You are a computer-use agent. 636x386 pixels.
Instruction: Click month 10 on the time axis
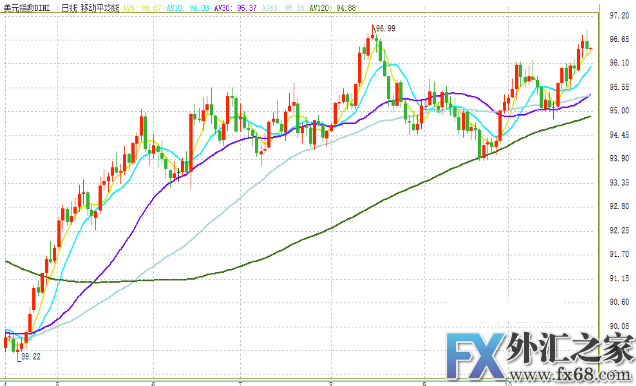point(507,383)
